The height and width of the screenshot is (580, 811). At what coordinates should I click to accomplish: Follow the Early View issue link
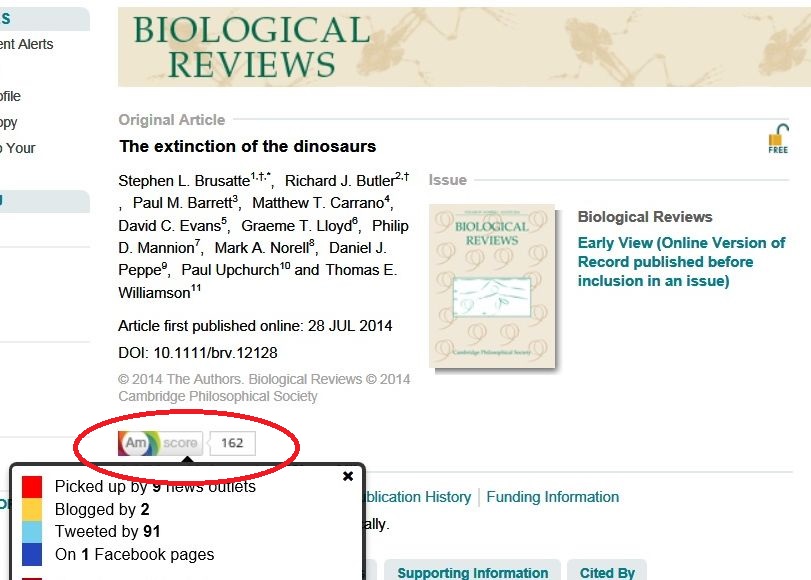point(680,261)
